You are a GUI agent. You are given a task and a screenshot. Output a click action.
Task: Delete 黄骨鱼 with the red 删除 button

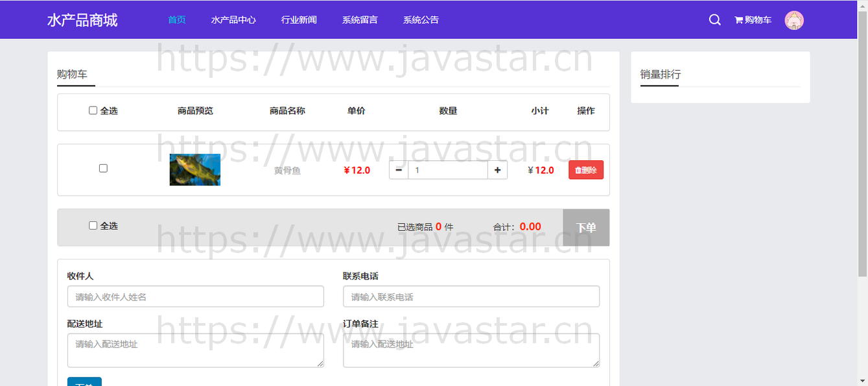point(586,170)
